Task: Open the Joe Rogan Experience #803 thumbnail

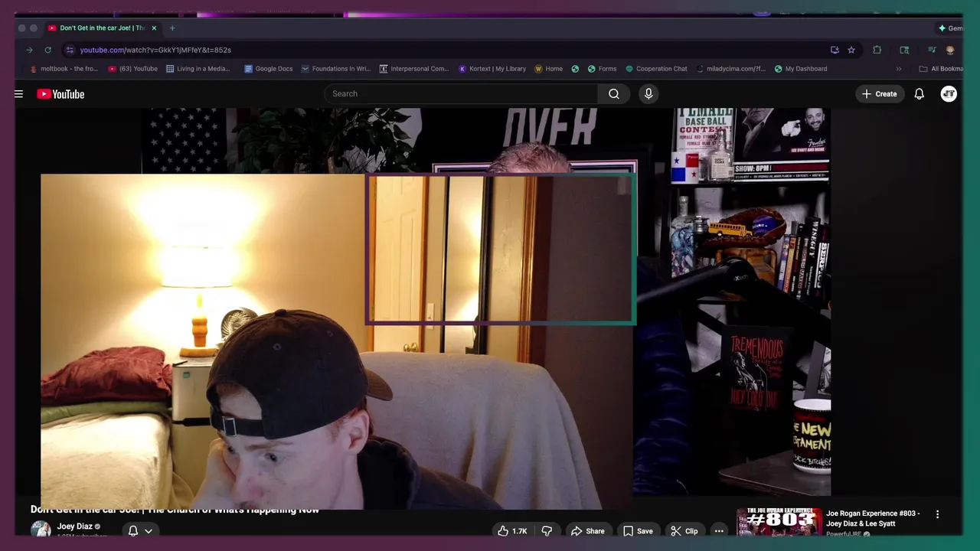Action: pos(779,522)
